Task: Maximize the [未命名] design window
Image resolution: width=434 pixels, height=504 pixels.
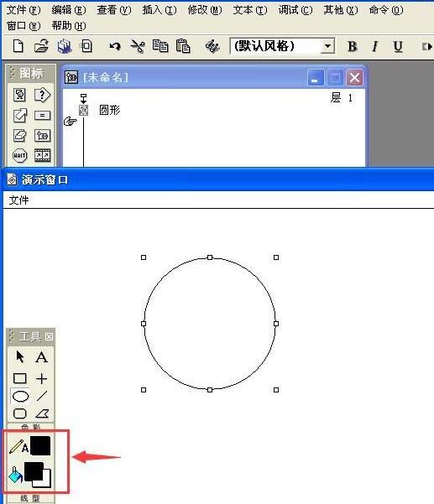Action: pyautogui.click(x=335, y=77)
